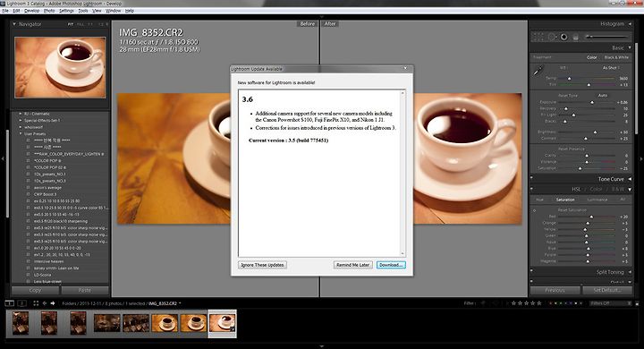The image size is (644, 349).
Task: Show the main window display icon 1
Action: click(x=10, y=303)
